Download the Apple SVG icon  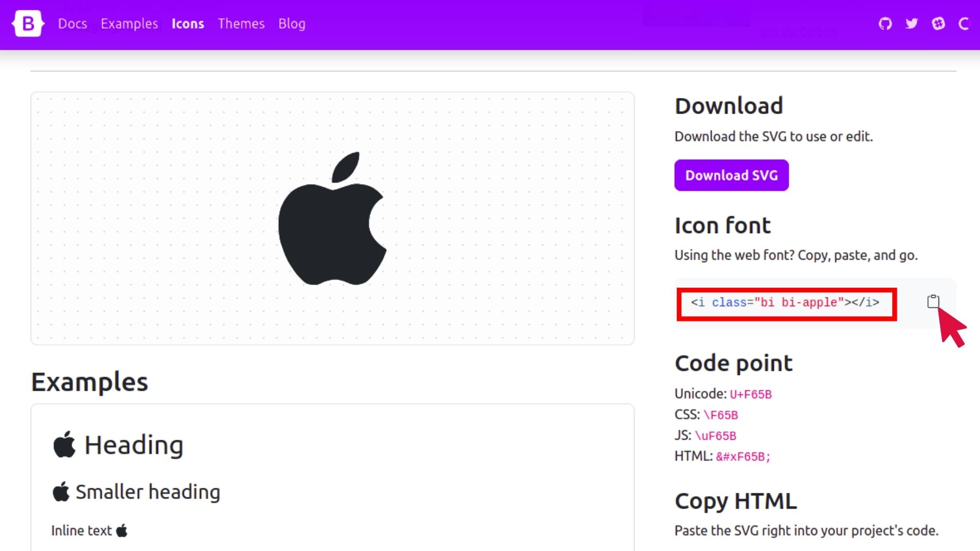(731, 175)
